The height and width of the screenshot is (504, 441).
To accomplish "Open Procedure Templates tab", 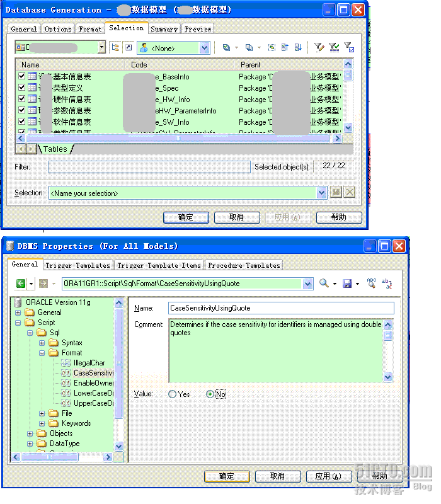I will (x=244, y=265).
